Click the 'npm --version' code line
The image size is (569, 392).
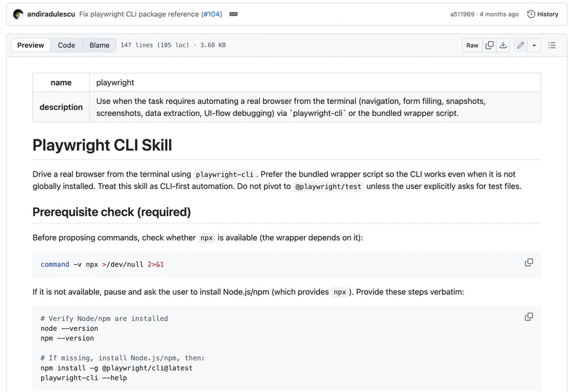pyautogui.click(x=67, y=338)
